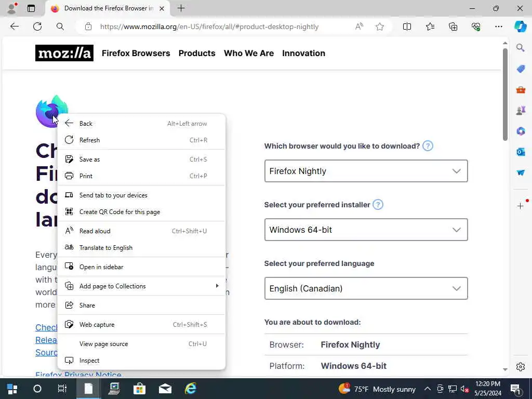This screenshot has width=532, height=399.
Task: Choose View page source
Action: (x=141, y=344)
